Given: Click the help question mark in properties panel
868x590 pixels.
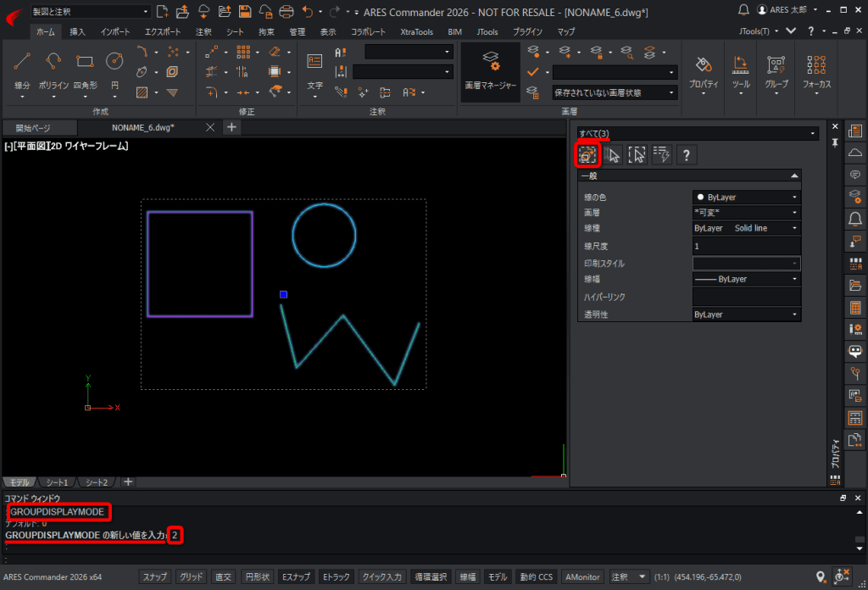Looking at the screenshot, I should [687, 155].
